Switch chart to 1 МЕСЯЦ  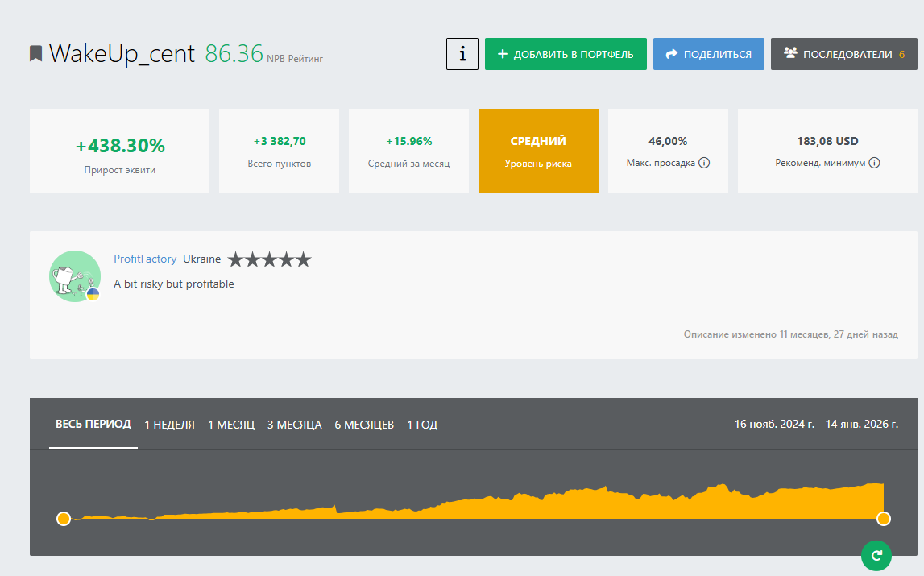231,425
